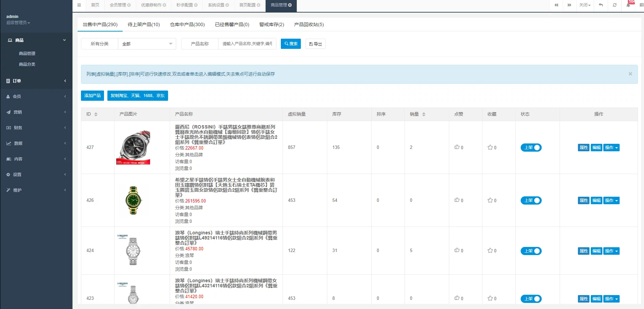This screenshot has height=309, width=644.
Task: Focus the 产品名称 search input field
Action: pyautogui.click(x=247, y=44)
